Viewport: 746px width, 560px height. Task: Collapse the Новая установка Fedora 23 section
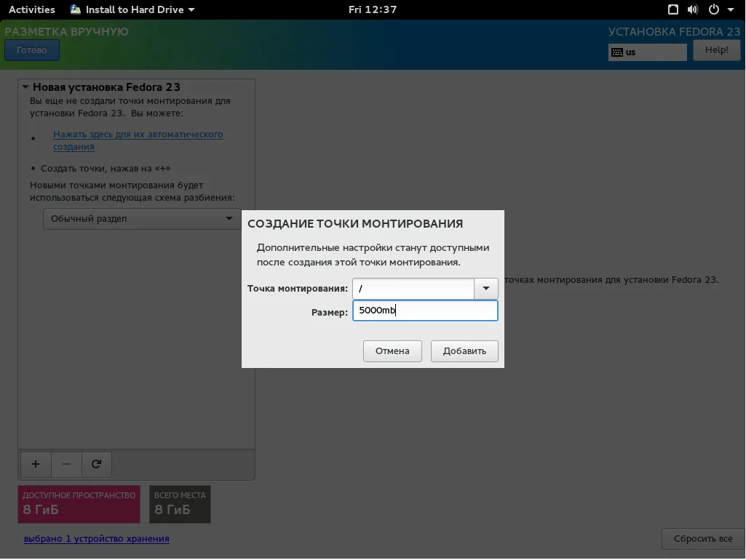click(x=25, y=87)
